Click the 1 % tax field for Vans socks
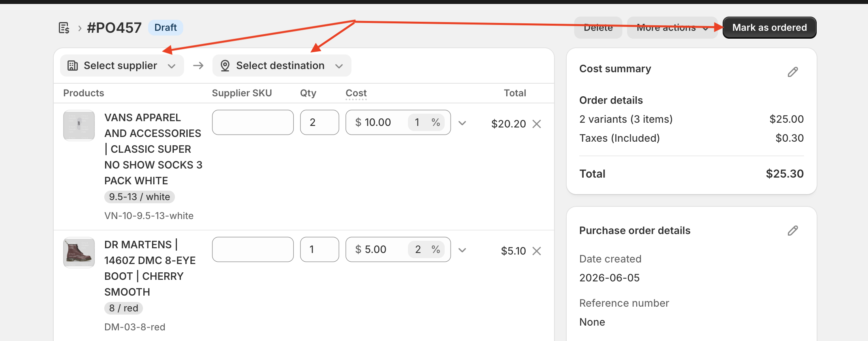Image resolution: width=868 pixels, height=341 pixels. pyautogui.click(x=426, y=122)
